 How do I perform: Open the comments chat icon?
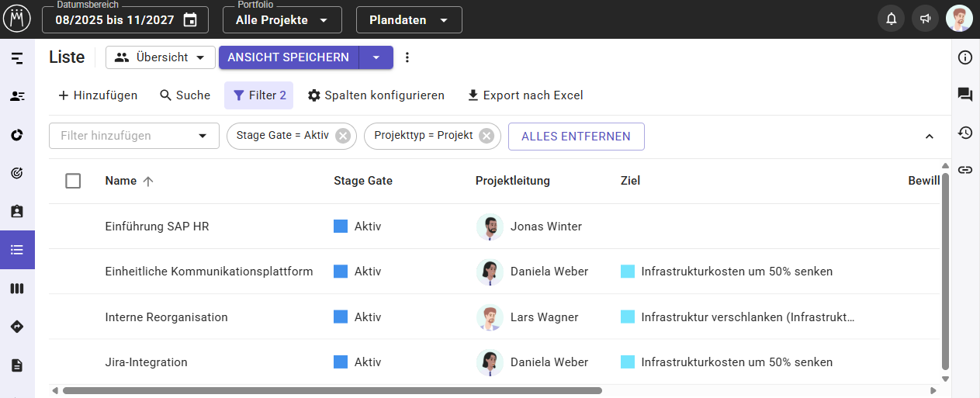pos(965,95)
